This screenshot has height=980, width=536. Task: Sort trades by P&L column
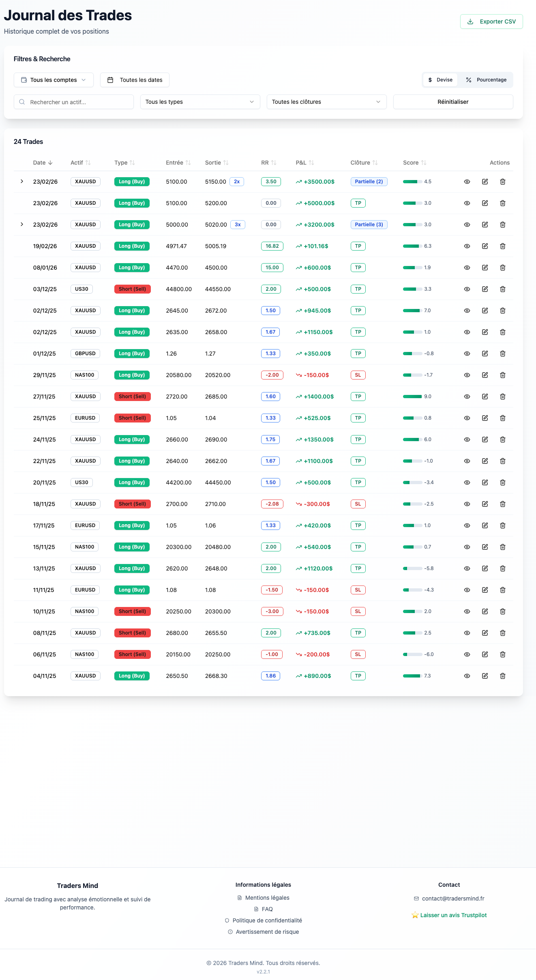pos(305,163)
